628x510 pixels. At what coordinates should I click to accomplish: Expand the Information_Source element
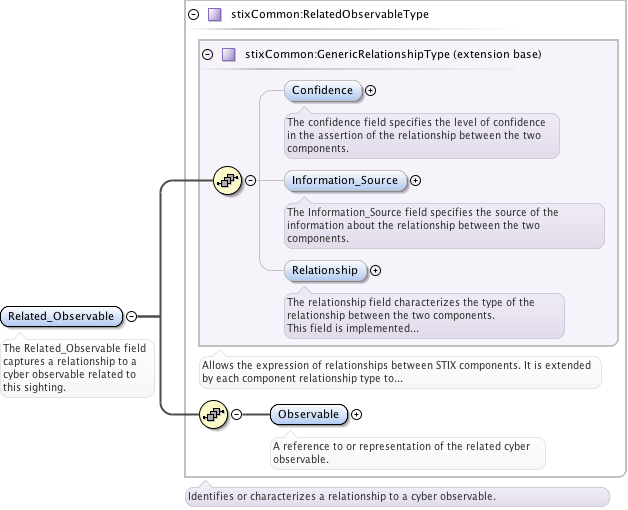coord(416,181)
